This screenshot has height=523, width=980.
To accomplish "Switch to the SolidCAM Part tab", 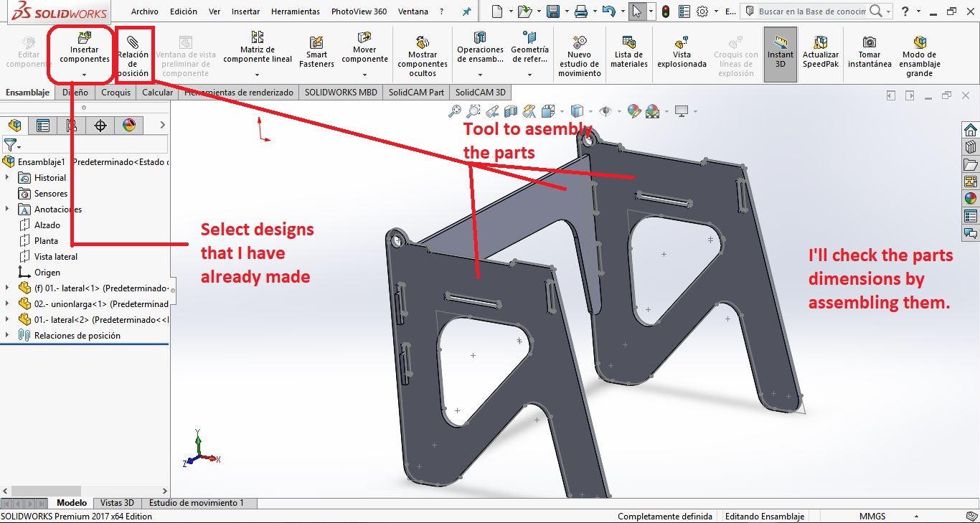I will click(416, 93).
